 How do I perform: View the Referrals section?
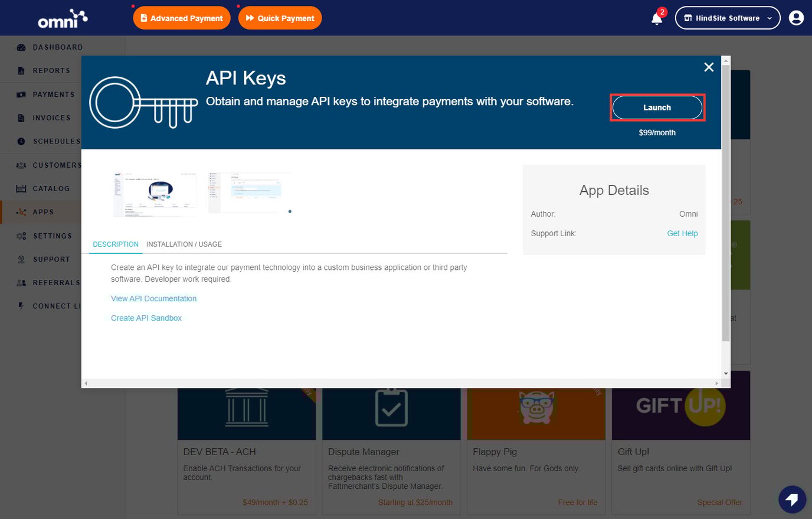pos(56,282)
